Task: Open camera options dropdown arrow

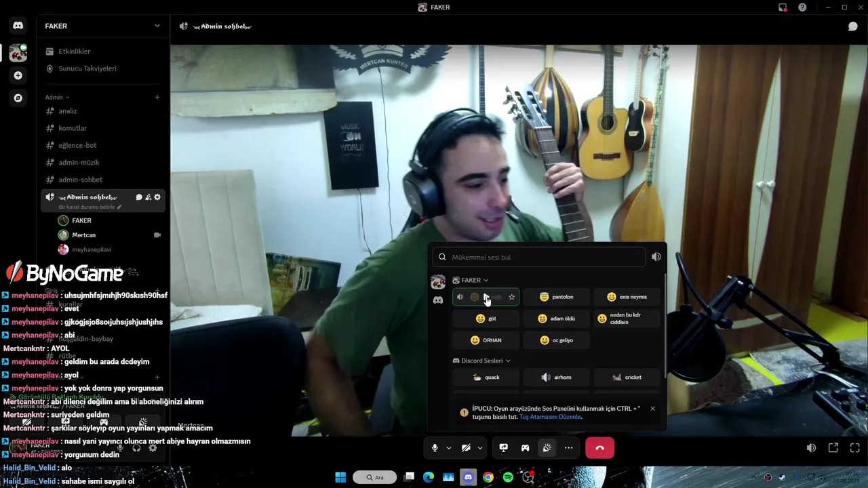Action: click(479, 448)
